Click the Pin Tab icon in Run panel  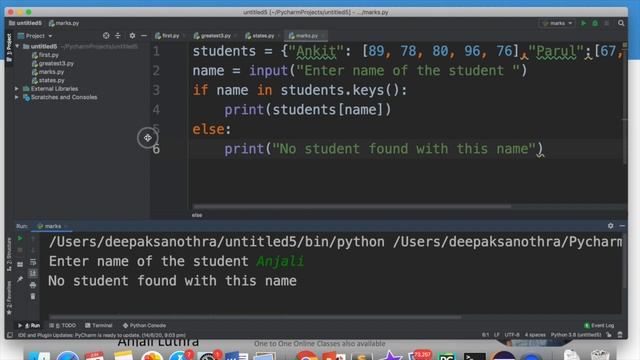20,280
